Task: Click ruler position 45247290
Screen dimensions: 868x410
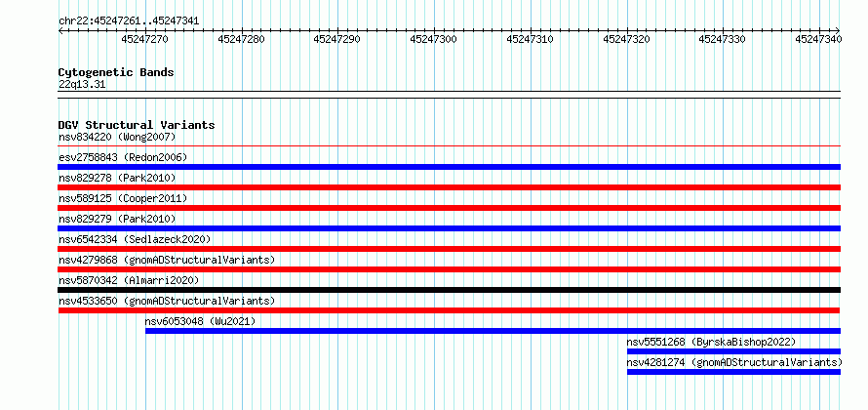Action: [x=337, y=39]
